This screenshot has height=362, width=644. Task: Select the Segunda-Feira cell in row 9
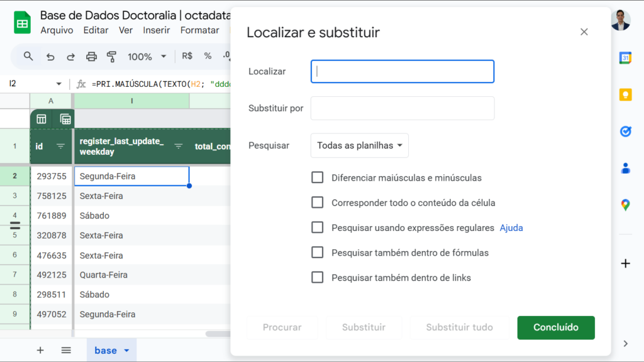132,314
